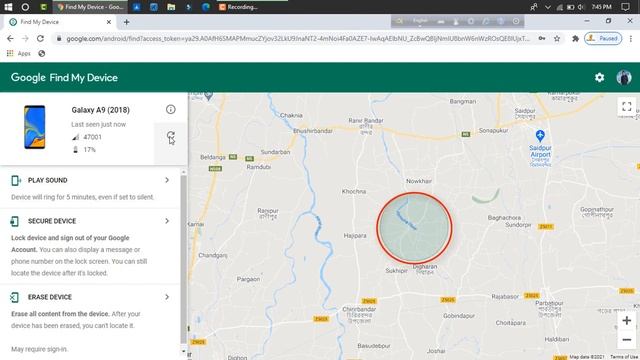The width and height of the screenshot is (640, 360).
Task: Expand the Secure Device option chevron
Action: click(167, 221)
